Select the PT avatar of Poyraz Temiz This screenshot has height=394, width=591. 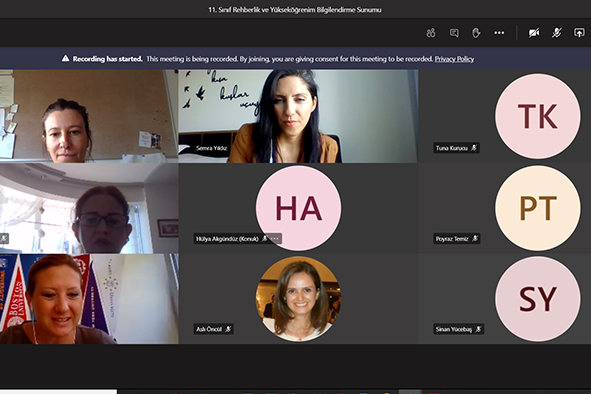538,208
